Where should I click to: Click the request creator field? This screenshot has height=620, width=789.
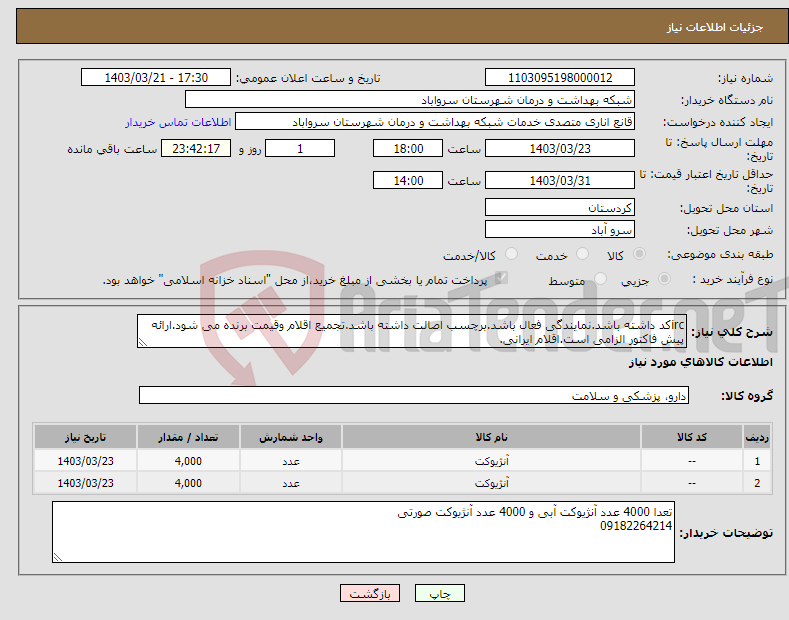point(435,122)
